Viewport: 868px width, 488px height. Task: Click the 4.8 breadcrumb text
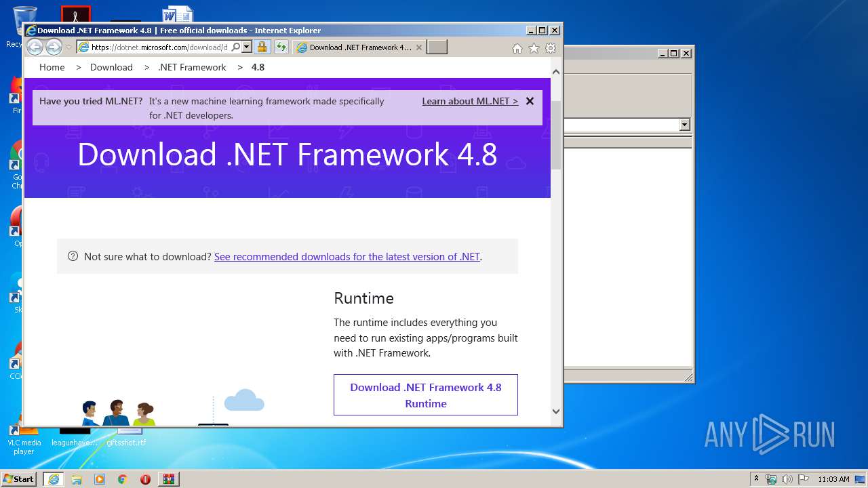pos(258,67)
